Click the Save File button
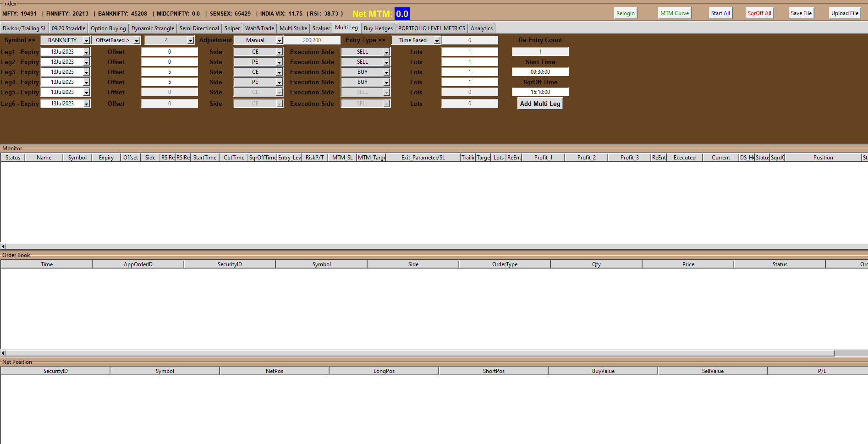The height and width of the screenshot is (444, 868). tap(801, 13)
